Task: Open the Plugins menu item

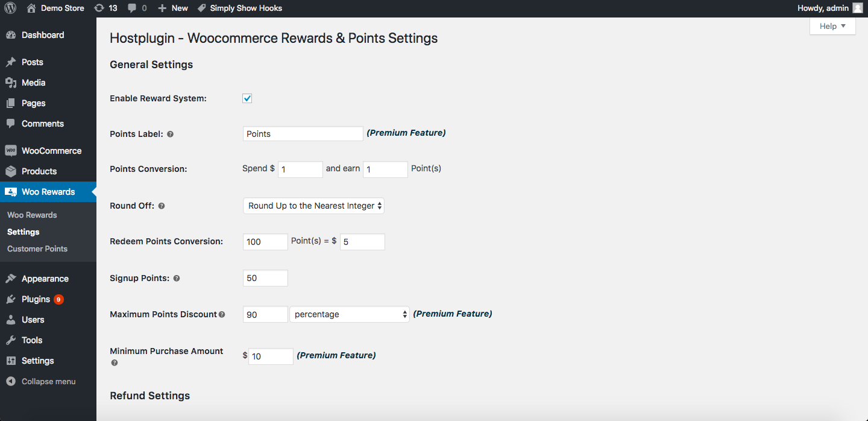Action: (36, 299)
